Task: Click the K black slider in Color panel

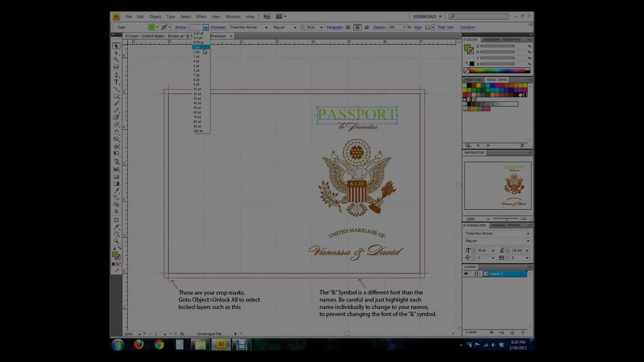Action: (x=498, y=64)
